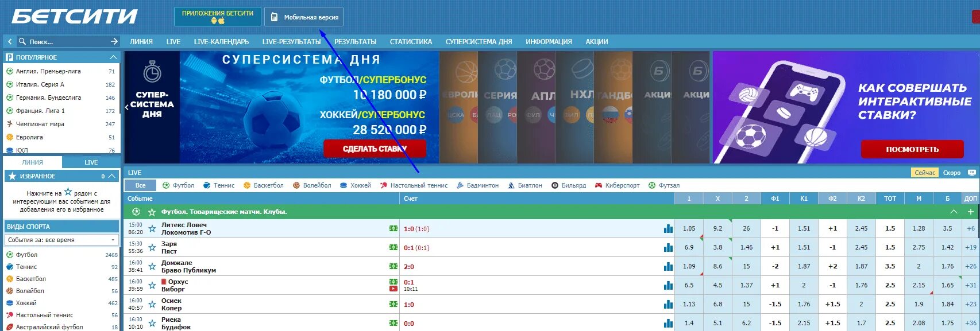This screenshot has width=980, height=331.
Task: Show events happening Сейчас
Action: point(925,173)
